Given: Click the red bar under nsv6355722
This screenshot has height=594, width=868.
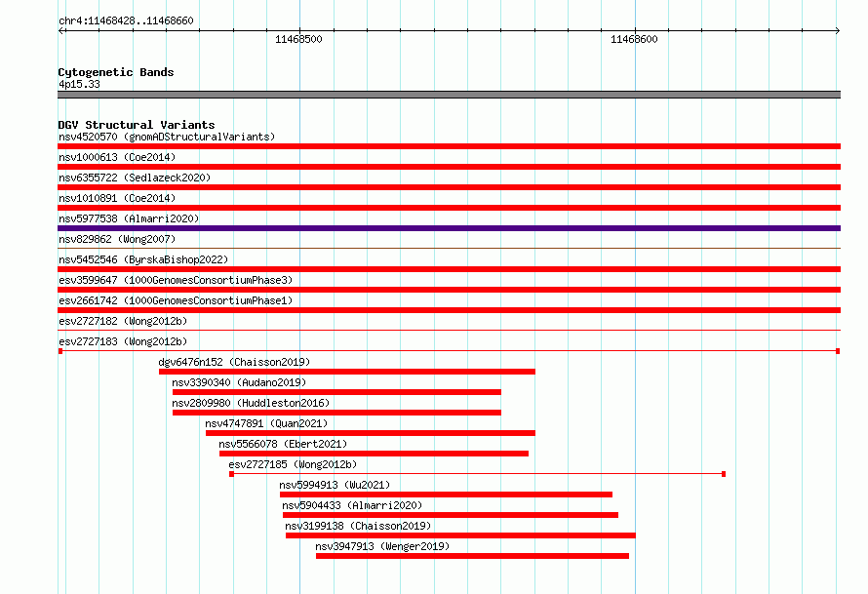Looking at the screenshot, I should point(449,187).
